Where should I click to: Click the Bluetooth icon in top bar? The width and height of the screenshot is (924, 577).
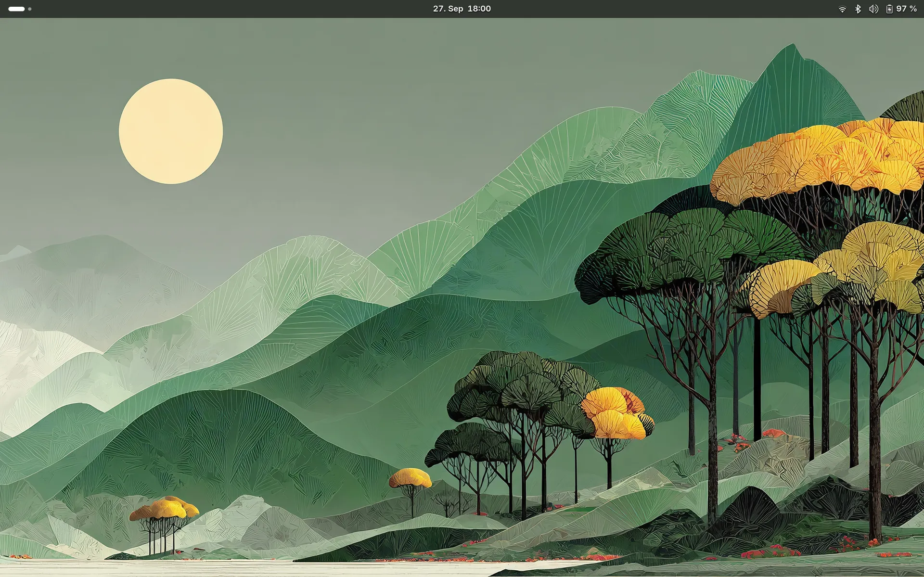click(858, 9)
